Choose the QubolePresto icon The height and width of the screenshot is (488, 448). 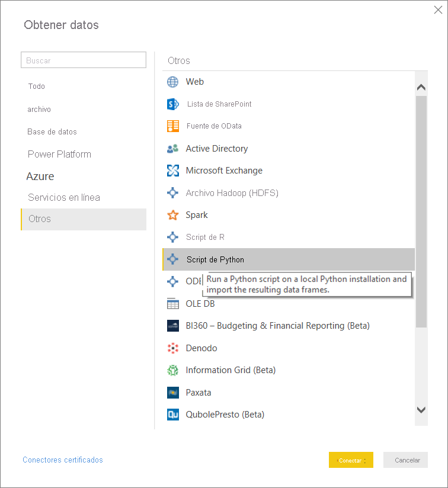coord(172,415)
